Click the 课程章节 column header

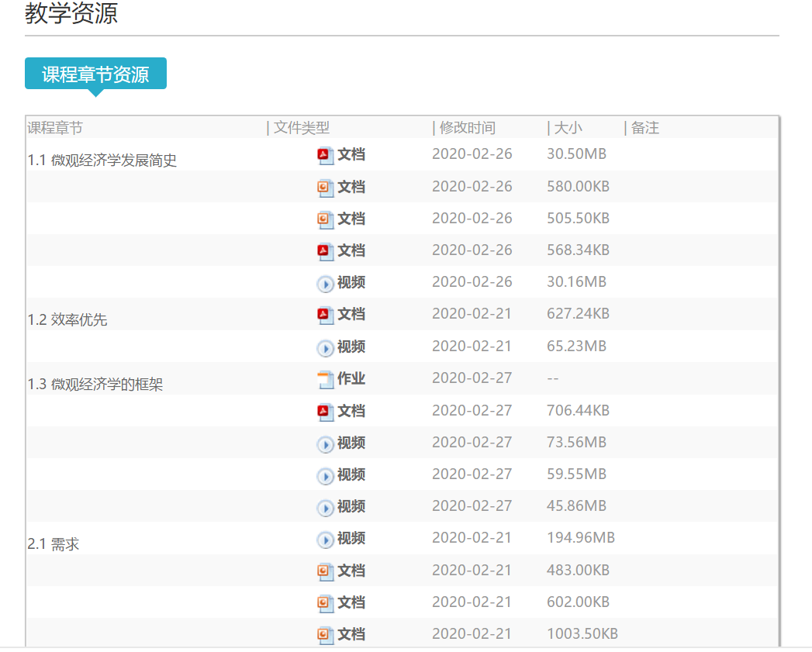click(55, 128)
